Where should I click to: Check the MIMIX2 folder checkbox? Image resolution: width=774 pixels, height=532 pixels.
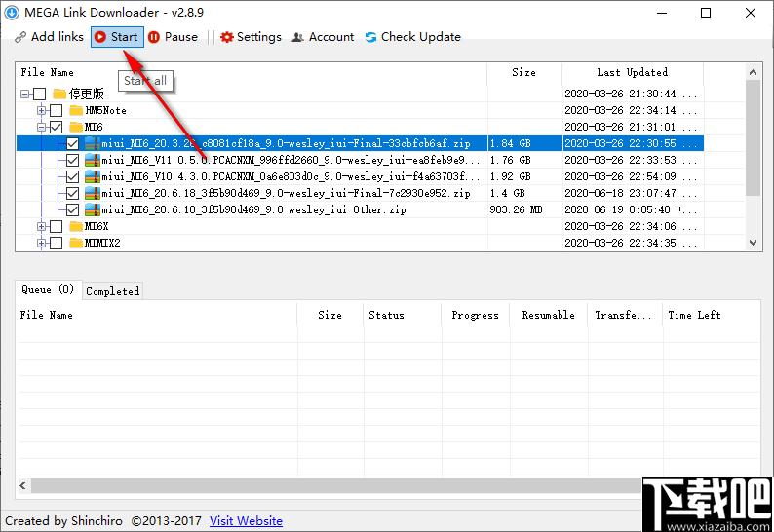pyautogui.click(x=57, y=243)
